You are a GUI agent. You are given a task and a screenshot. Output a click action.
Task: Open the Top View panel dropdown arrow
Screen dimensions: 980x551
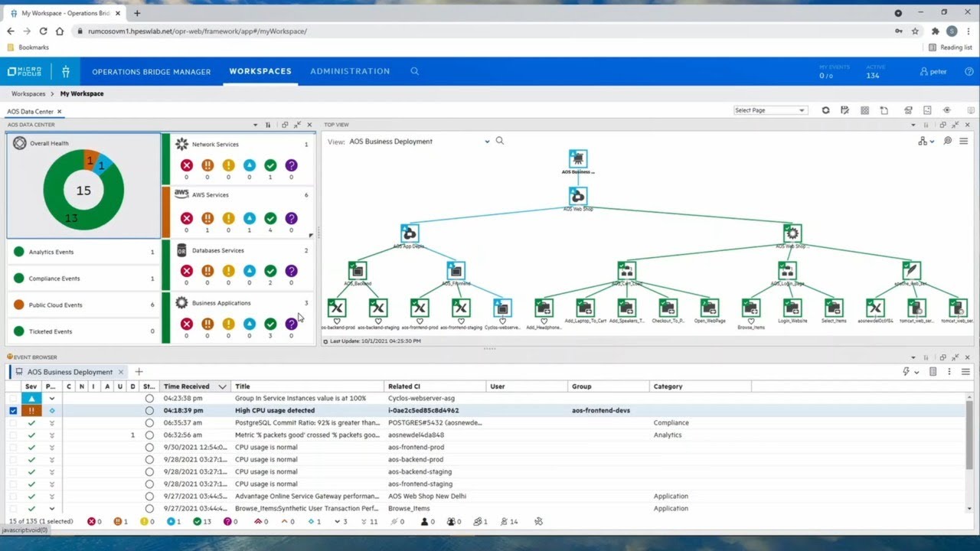(913, 125)
